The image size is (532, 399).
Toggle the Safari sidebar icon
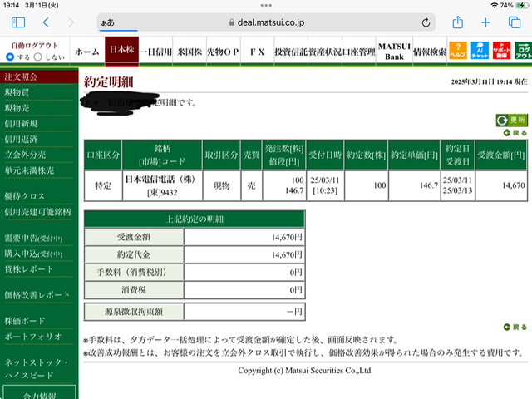[x=18, y=22]
